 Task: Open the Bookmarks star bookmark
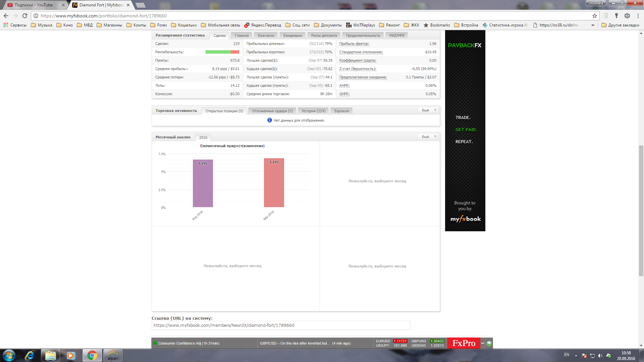(437, 25)
